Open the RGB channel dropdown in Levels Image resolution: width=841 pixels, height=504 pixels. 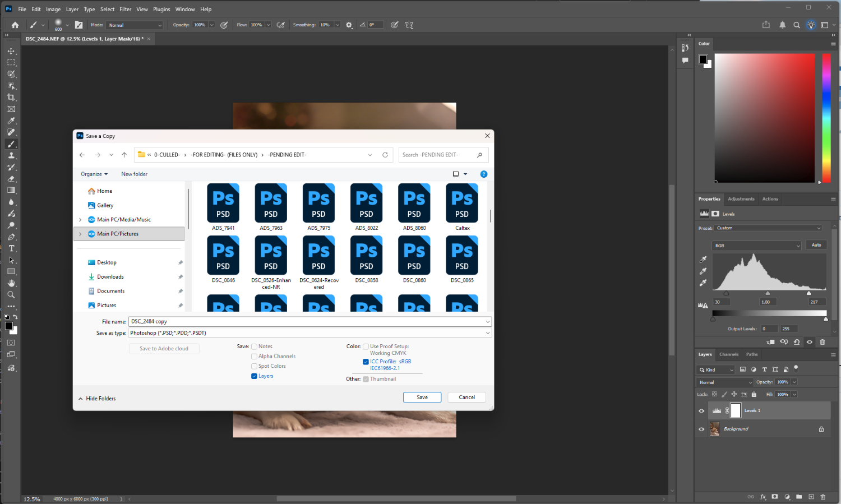pyautogui.click(x=757, y=246)
